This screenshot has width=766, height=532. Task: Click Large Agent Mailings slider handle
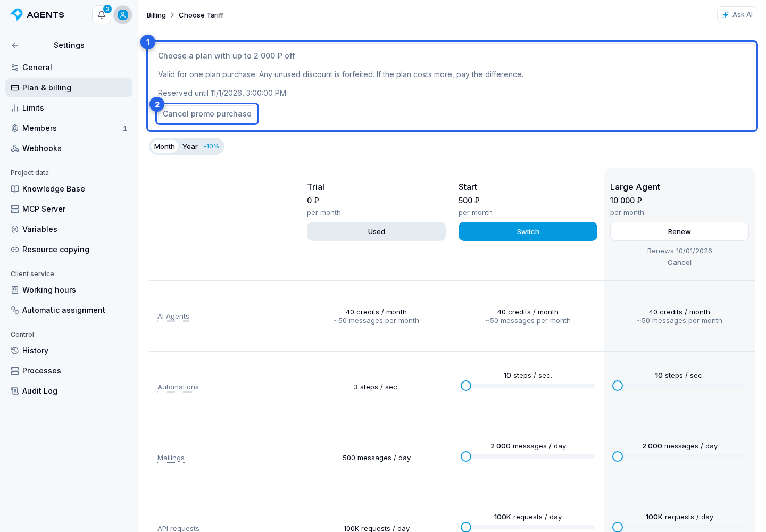[618, 456]
